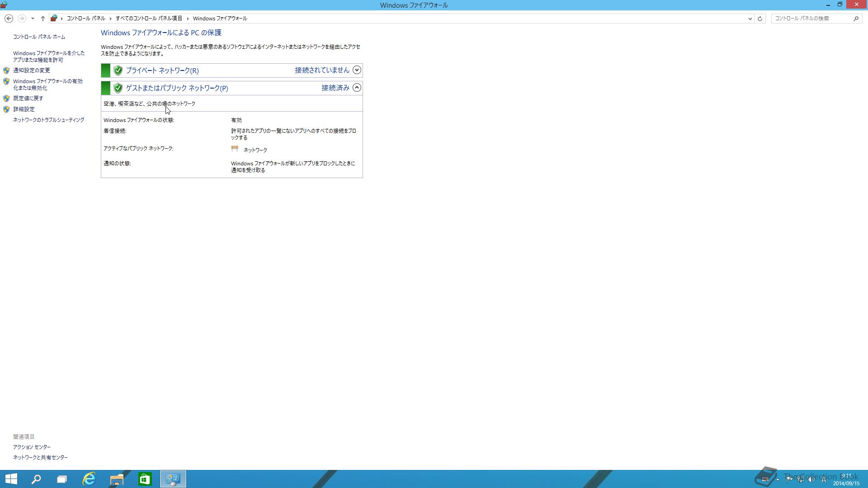Click Windows ファイアウォールによる PC の保護 heading

tap(161, 33)
